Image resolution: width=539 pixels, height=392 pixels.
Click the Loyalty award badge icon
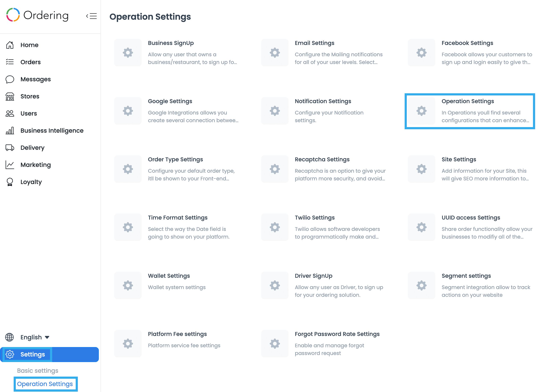(10, 182)
